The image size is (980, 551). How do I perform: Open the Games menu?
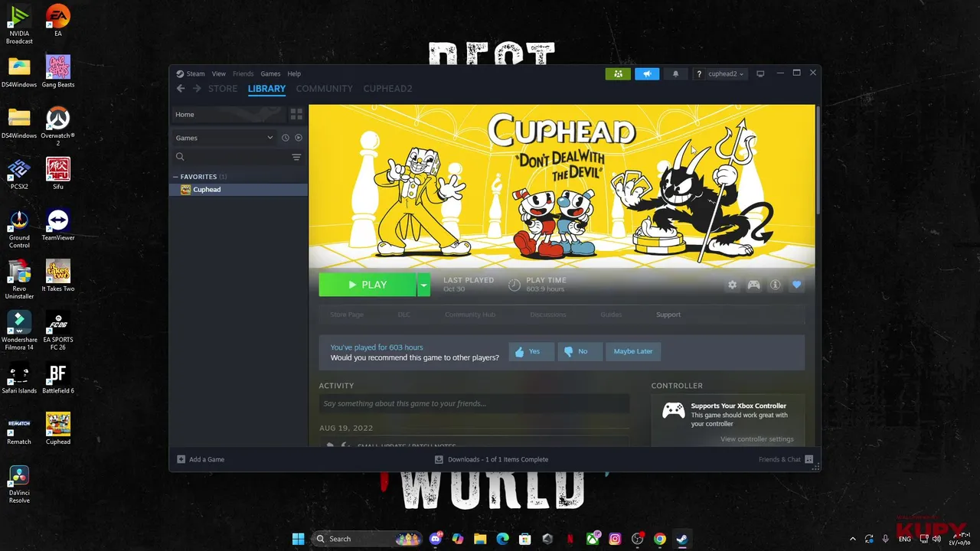pyautogui.click(x=270, y=74)
